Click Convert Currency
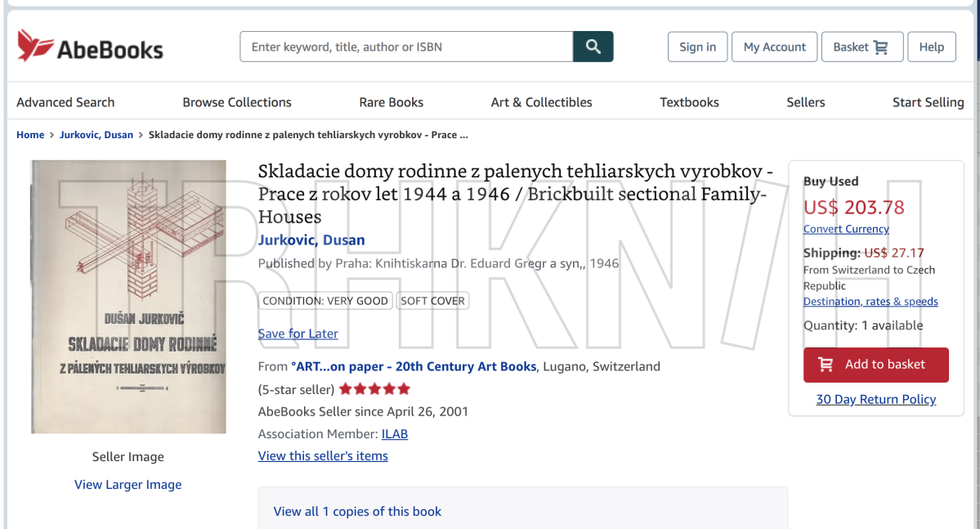Viewport: 980px width, 529px height. [846, 229]
